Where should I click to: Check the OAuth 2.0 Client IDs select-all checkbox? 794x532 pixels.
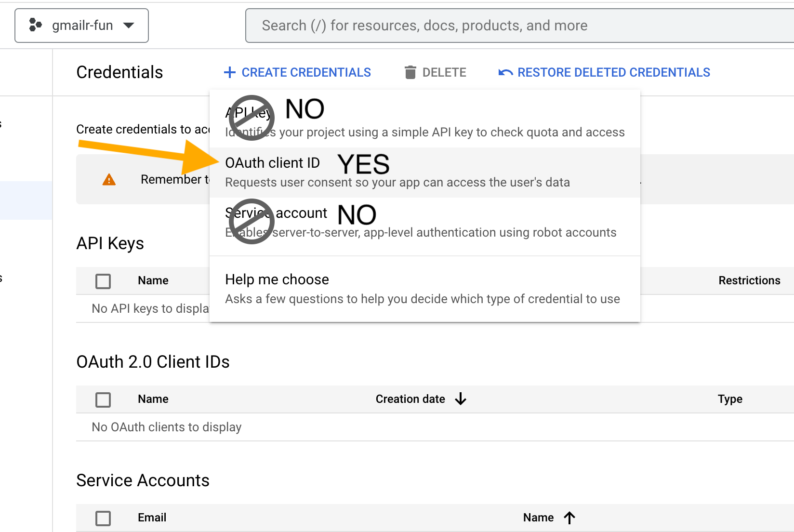(103, 399)
